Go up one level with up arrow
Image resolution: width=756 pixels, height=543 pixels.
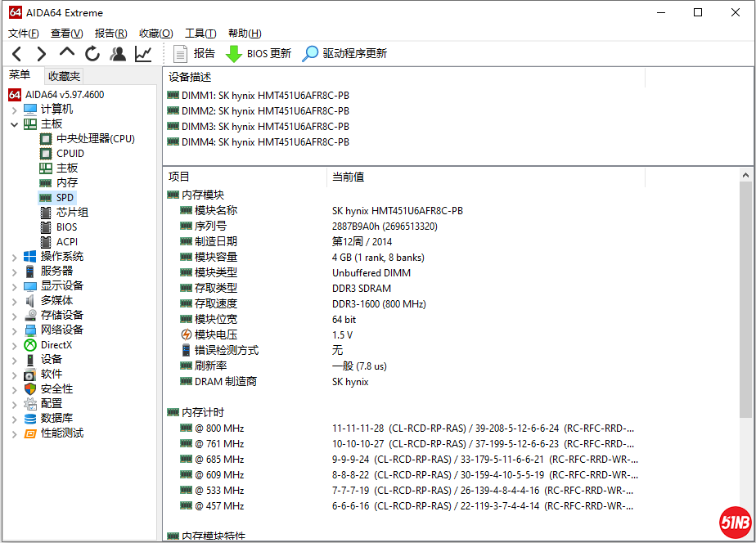pyautogui.click(x=67, y=54)
